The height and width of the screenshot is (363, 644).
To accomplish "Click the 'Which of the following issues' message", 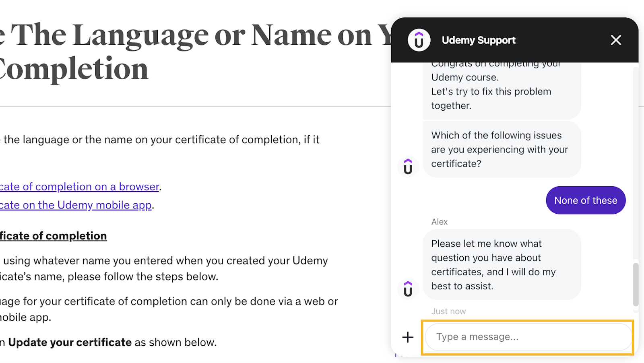I will (502, 149).
